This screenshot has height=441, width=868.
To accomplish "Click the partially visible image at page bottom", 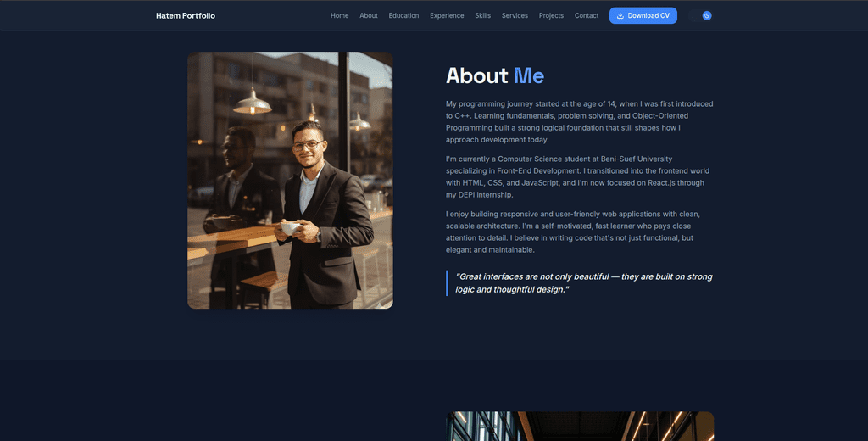I will (x=580, y=426).
